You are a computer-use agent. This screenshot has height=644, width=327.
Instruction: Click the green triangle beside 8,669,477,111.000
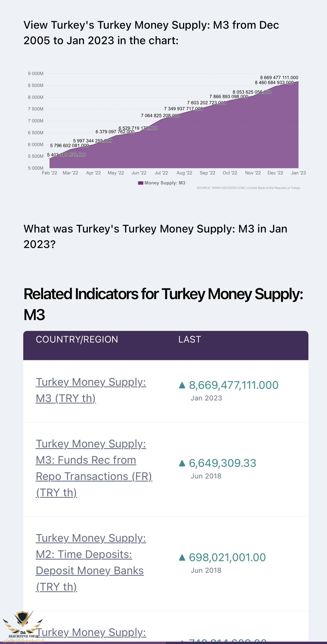point(182,385)
